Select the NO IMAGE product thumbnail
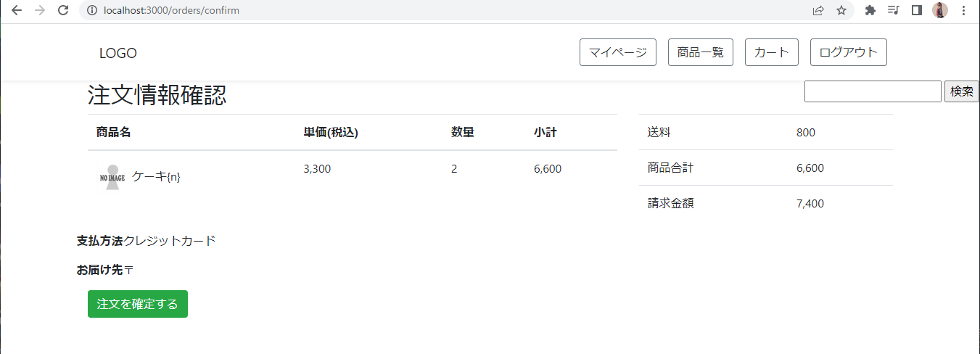This screenshot has height=354, width=980. pyautogui.click(x=112, y=177)
